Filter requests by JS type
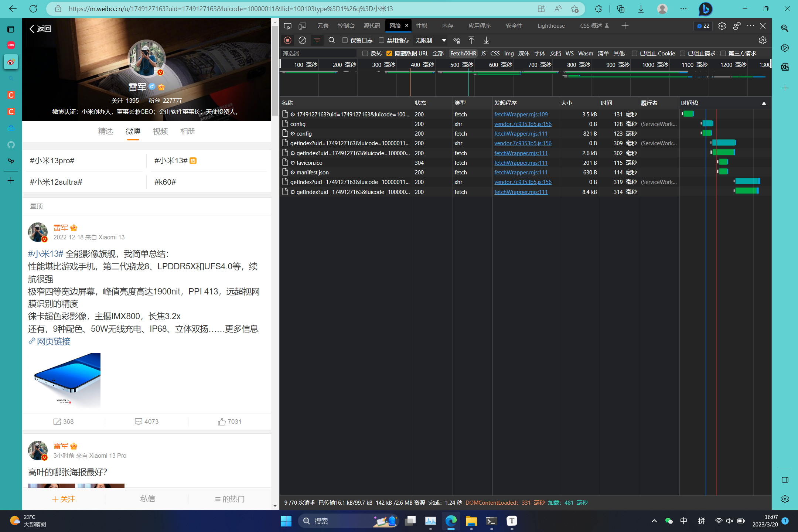The image size is (798, 532). click(483, 54)
